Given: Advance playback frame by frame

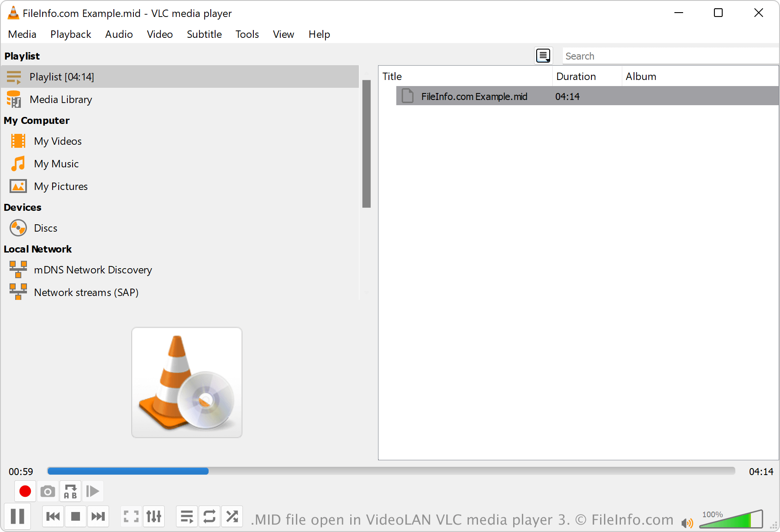Looking at the screenshot, I should click(93, 491).
